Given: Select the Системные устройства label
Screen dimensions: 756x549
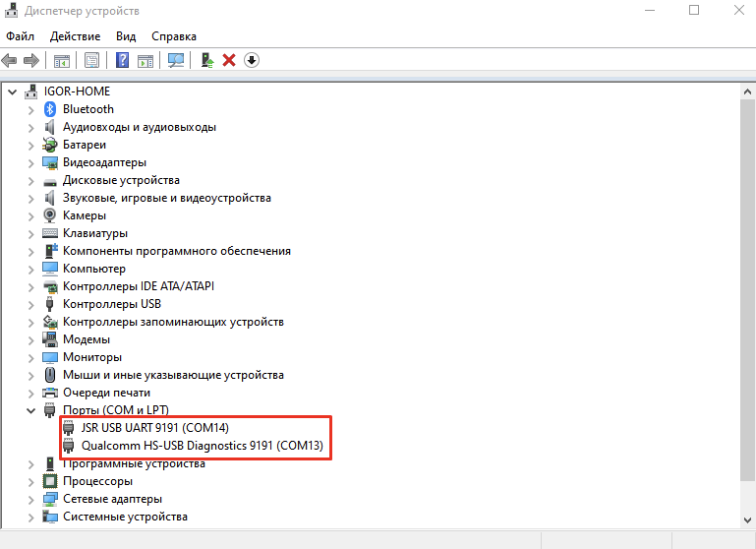Looking at the screenshot, I should 125,517.
